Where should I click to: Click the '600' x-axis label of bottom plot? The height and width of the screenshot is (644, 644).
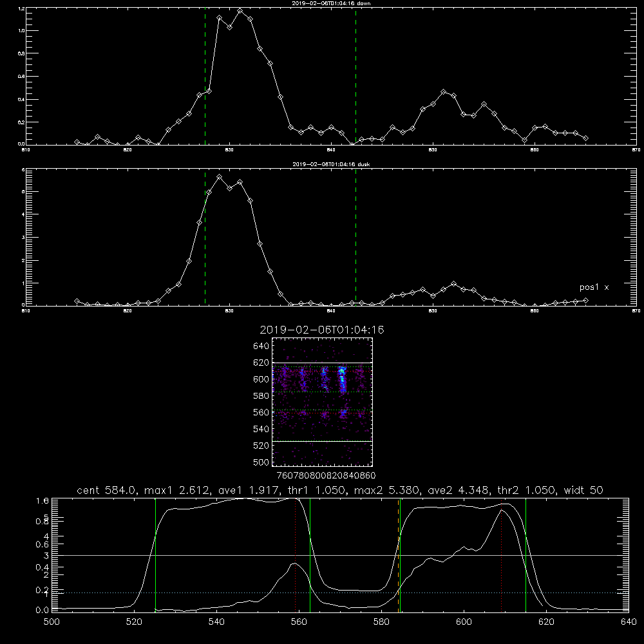[x=464, y=622]
